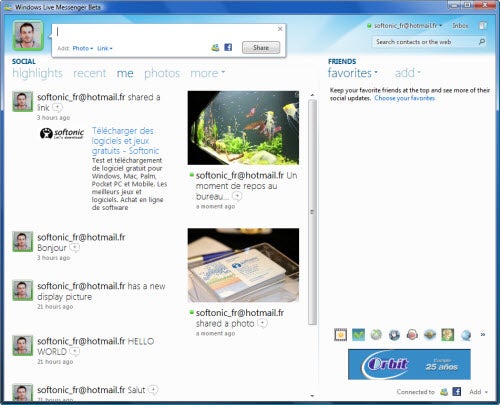Click the Orbit 25 años advertisement banner
The height and width of the screenshot is (405, 500).
(409, 364)
